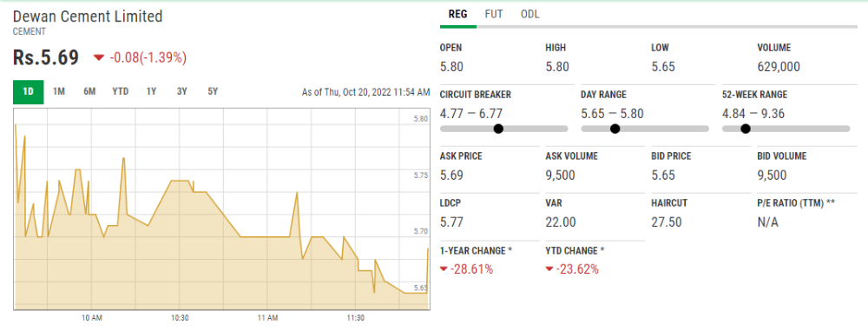Open the ODL market tab
The width and height of the screenshot is (868, 331).
point(529,15)
